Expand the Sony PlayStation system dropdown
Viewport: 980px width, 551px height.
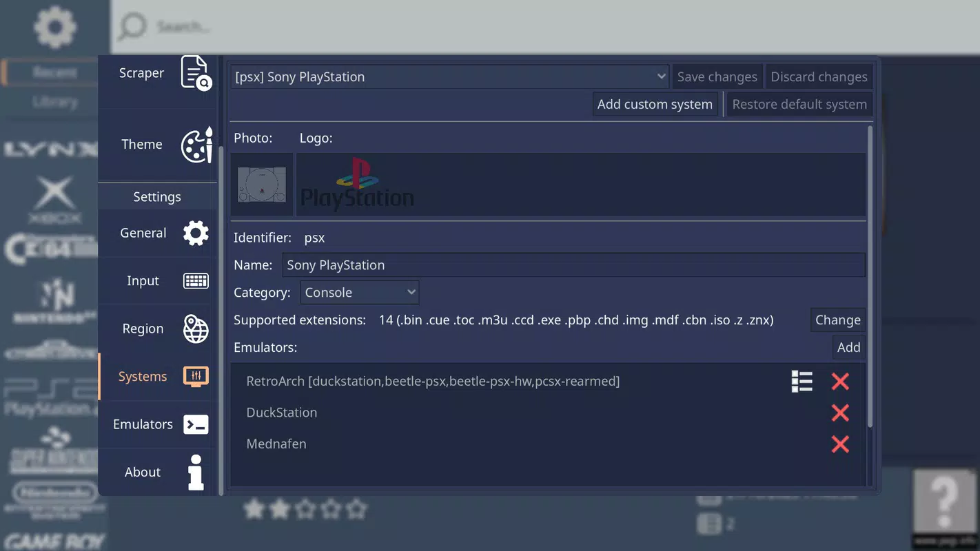pyautogui.click(x=450, y=76)
